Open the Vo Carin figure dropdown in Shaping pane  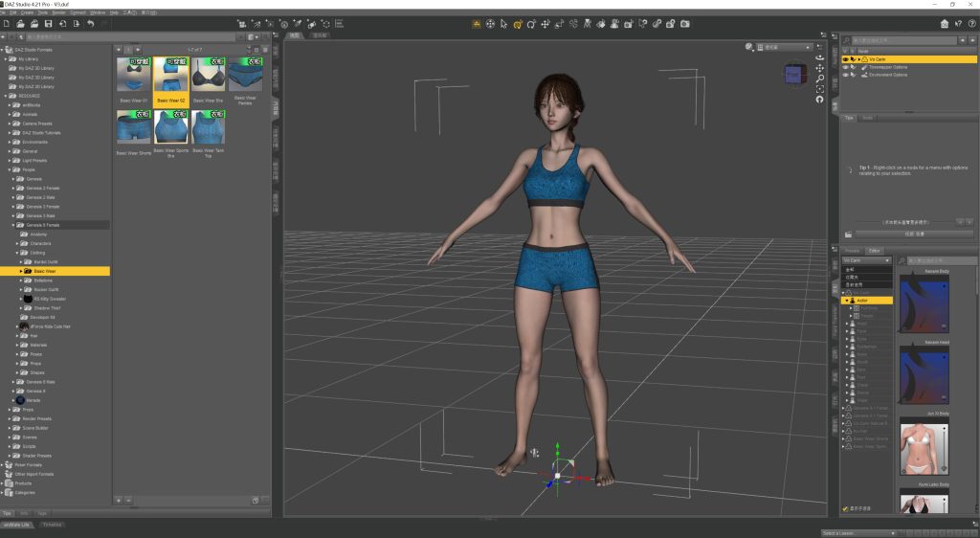coord(866,260)
